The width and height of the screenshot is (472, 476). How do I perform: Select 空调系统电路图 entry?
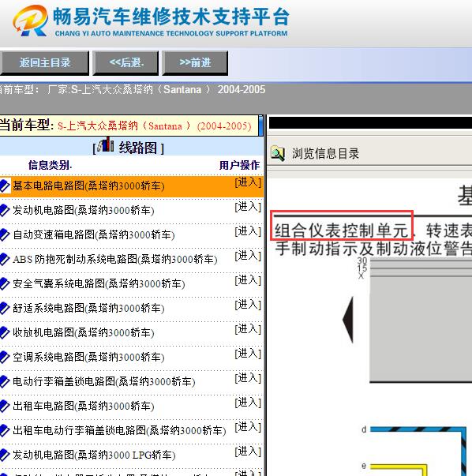click(x=88, y=357)
